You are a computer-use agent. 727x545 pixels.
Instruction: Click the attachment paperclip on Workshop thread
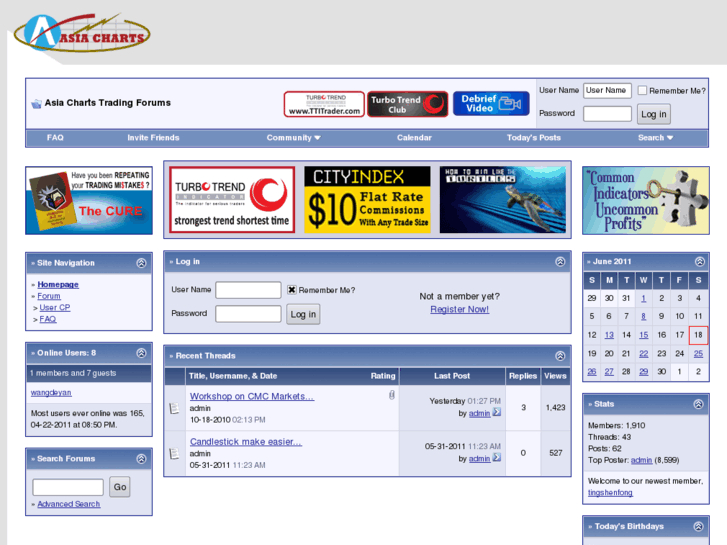click(x=392, y=395)
